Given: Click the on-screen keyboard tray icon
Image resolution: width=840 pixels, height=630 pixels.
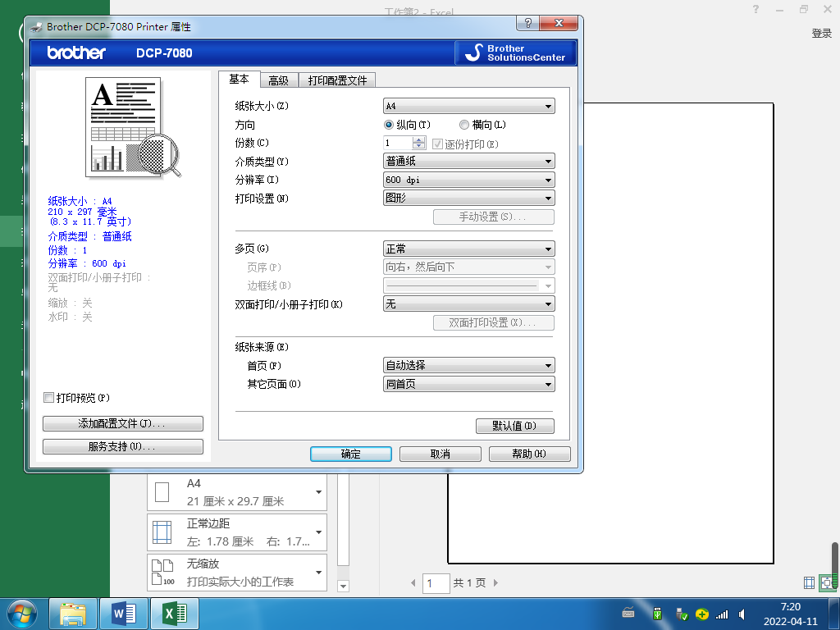Looking at the screenshot, I should [628, 614].
